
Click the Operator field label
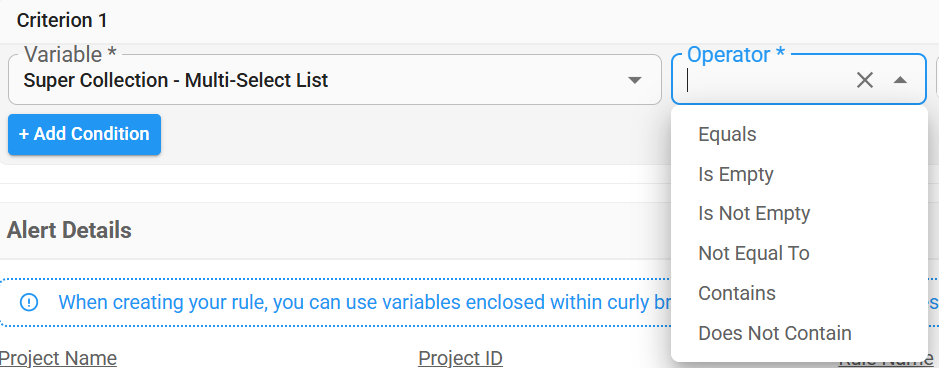pos(735,54)
